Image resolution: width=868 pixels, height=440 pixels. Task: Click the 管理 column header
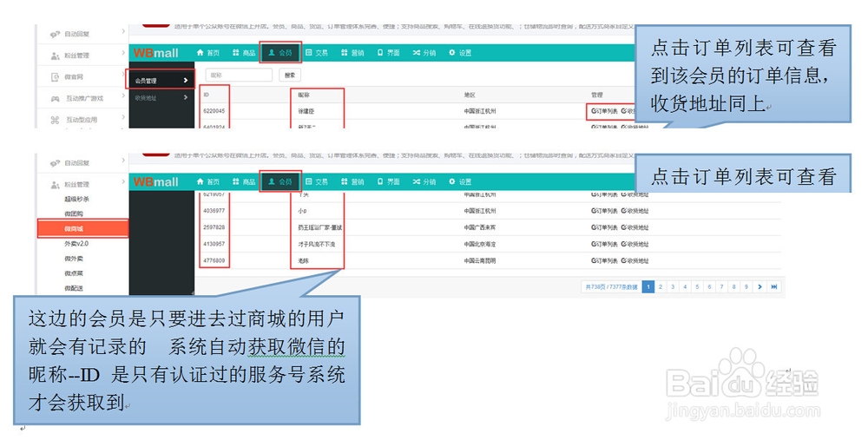tap(597, 95)
